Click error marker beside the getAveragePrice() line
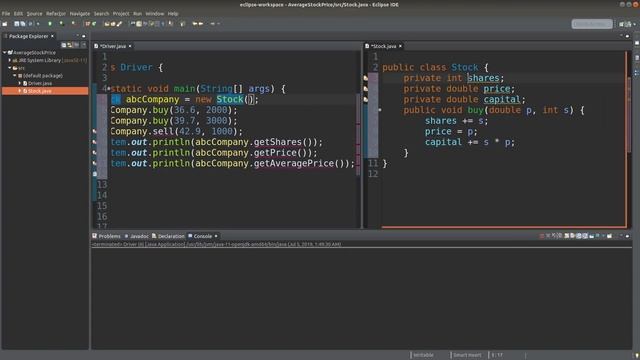 click(x=95, y=163)
